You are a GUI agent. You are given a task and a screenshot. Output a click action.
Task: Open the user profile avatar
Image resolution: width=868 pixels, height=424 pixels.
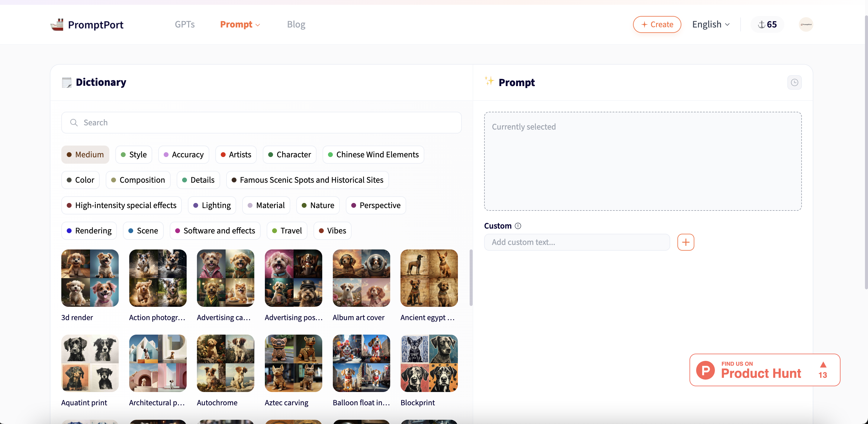click(x=806, y=24)
